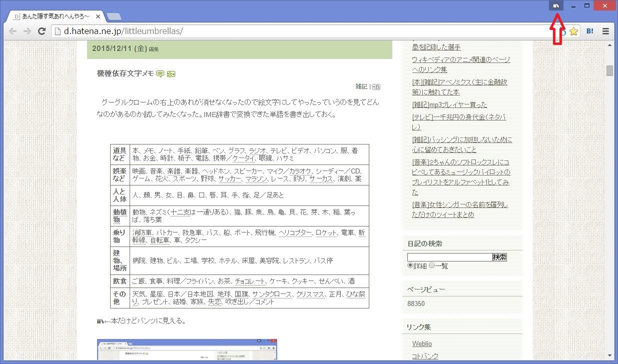
Task: Select the 一覧 radio button
Action: [432, 265]
